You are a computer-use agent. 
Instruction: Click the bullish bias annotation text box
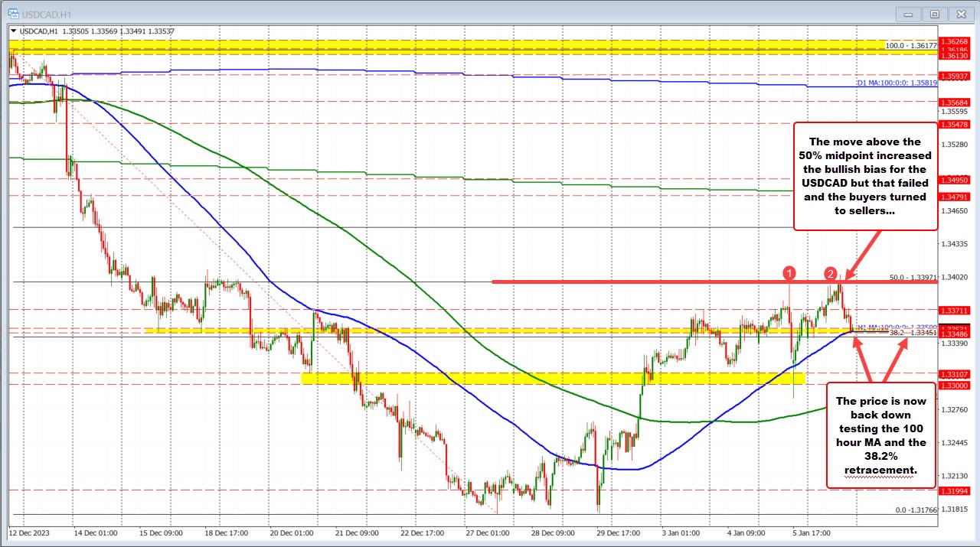pyautogui.click(x=866, y=175)
